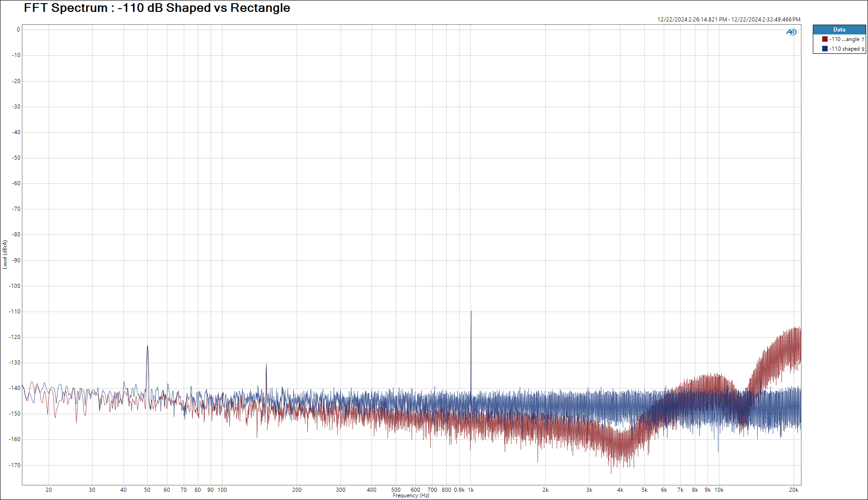
Task: Click the Data legend header
Action: coord(839,30)
